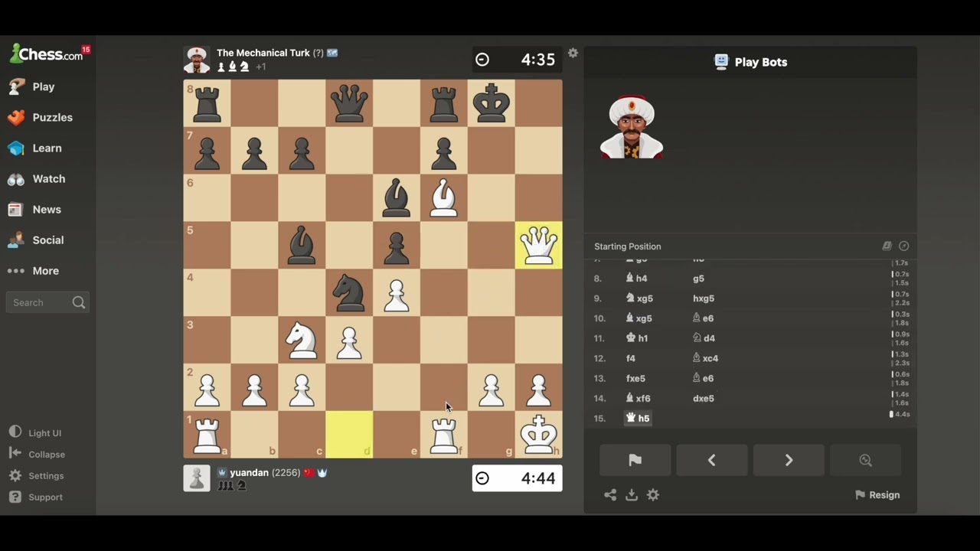980x551 pixels.
Task: Expand the More menu
Action: pyautogui.click(x=34, y=271)
